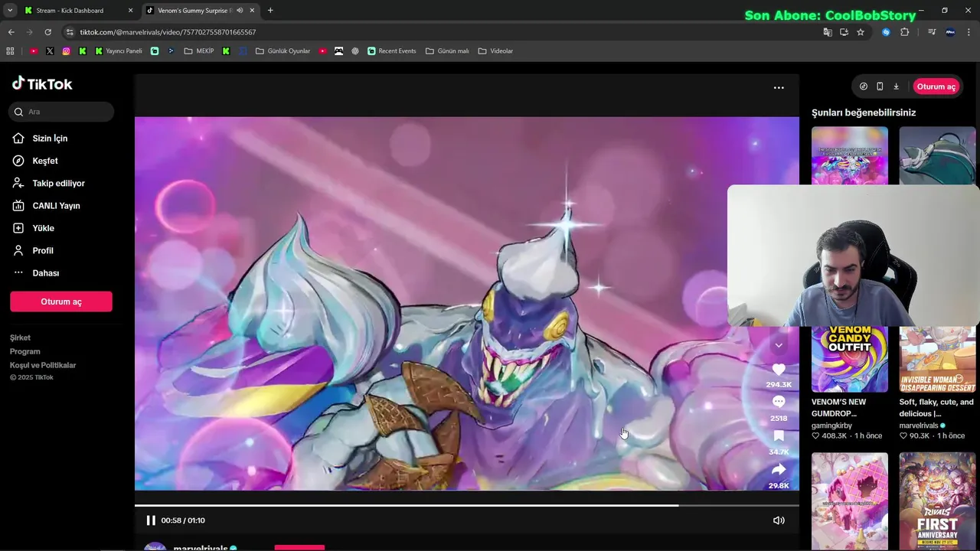Bookmark this page with star icon
This screenshot has height=551, width=980.
861,32
